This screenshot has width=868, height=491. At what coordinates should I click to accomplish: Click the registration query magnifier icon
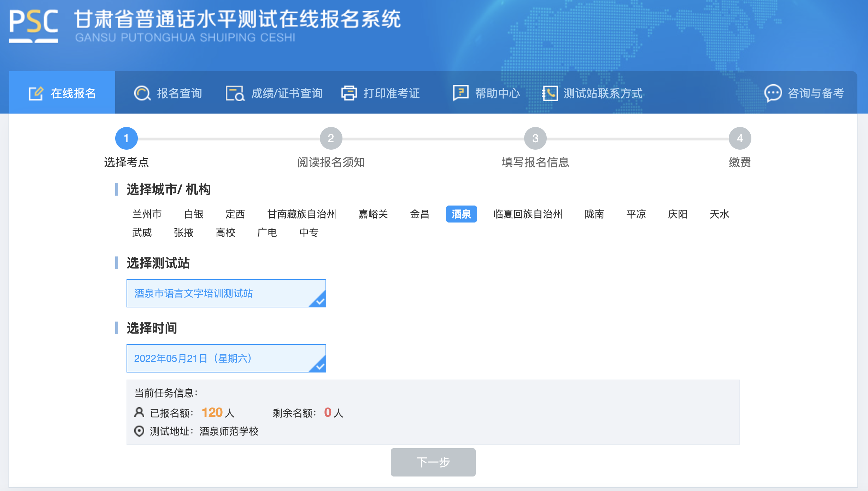142,93
